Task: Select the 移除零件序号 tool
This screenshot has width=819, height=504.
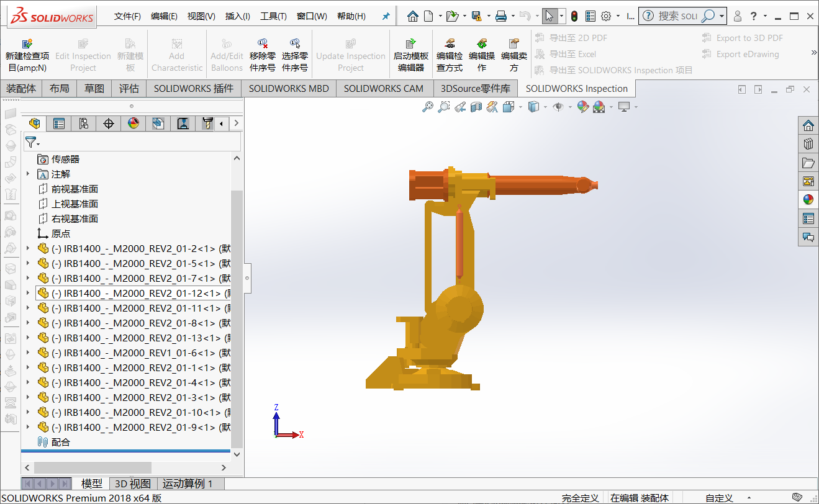Action: coord(263,54)
